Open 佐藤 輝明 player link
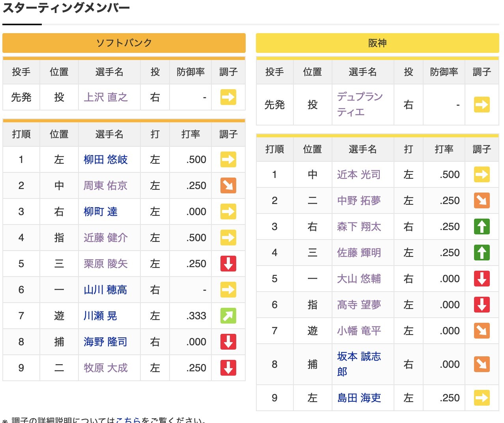The width and height of the screenshot is (504, 423). pyautogui.click(x=359, y=253)
